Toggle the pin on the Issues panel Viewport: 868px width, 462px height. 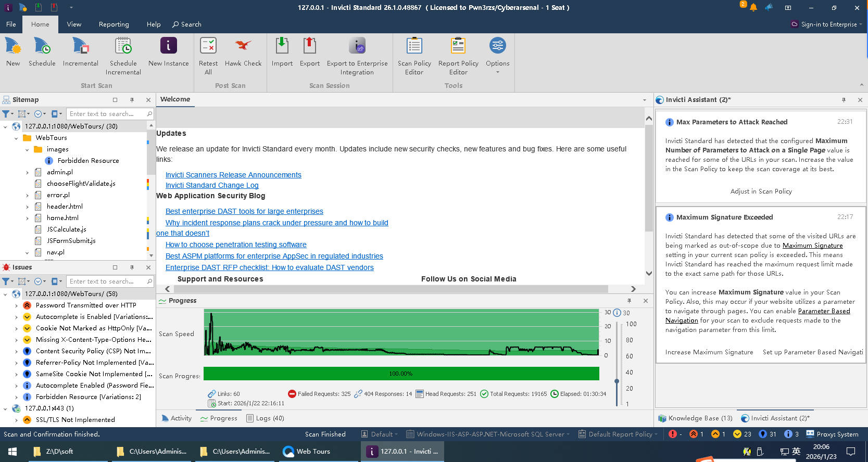point(132,267)
